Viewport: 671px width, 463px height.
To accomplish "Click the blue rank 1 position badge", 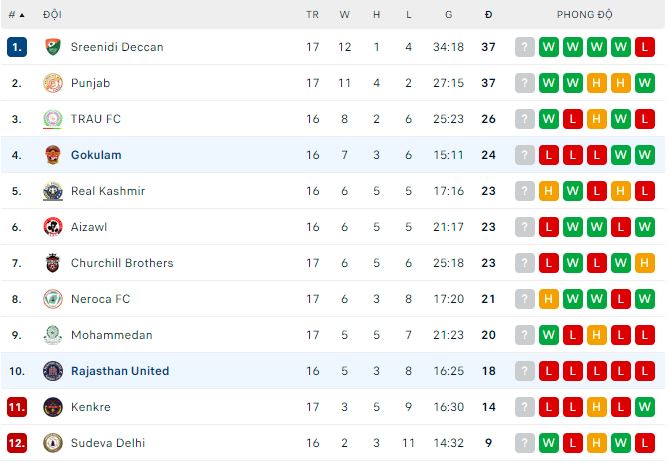I will 16,47.
